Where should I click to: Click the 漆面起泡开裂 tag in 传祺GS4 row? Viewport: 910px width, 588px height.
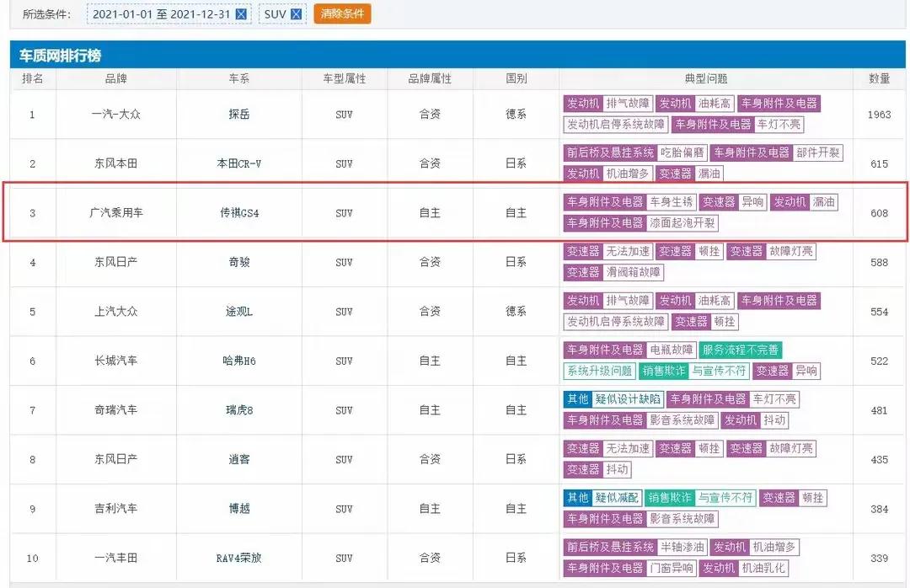tap(682, 223)
